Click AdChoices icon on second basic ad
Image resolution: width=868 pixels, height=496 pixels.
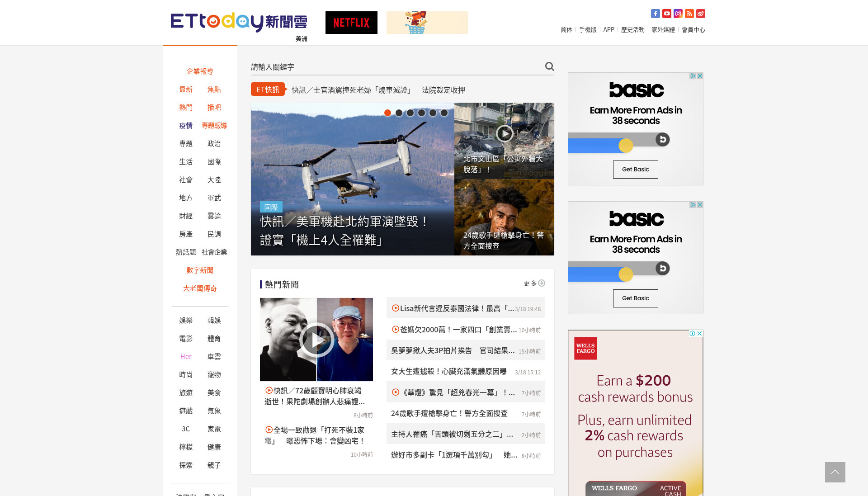pos(693,205)
